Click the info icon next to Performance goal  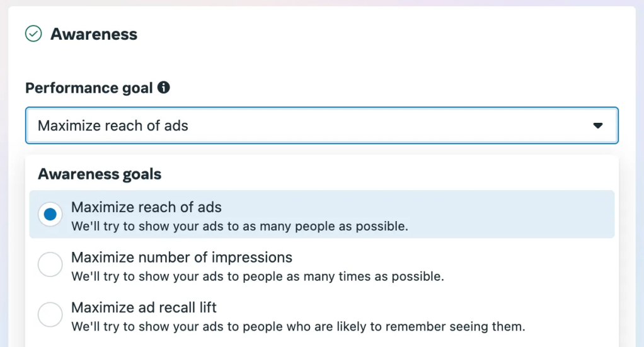click(164, 88)
